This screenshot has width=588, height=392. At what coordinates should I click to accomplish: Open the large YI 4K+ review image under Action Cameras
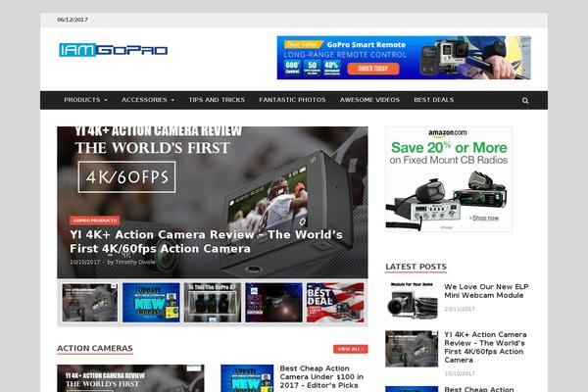point(130,378)
